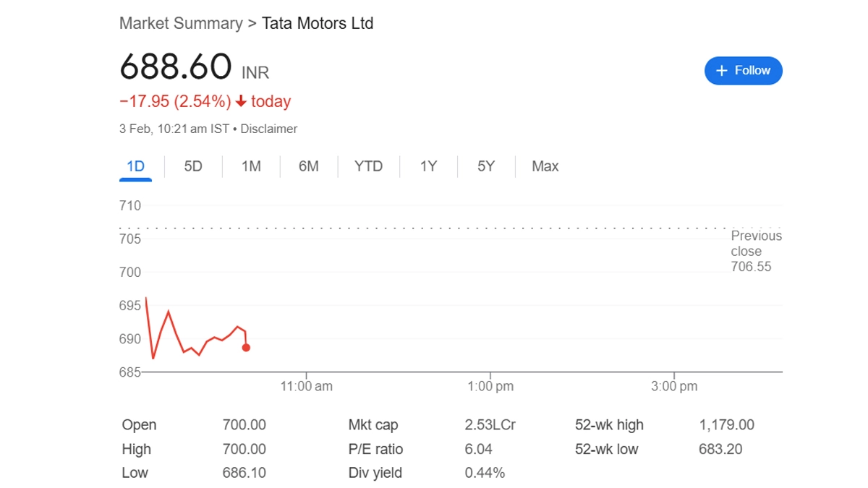
Task: Click the Mkt cap value 2.53LCr
Action: [490, 425]
